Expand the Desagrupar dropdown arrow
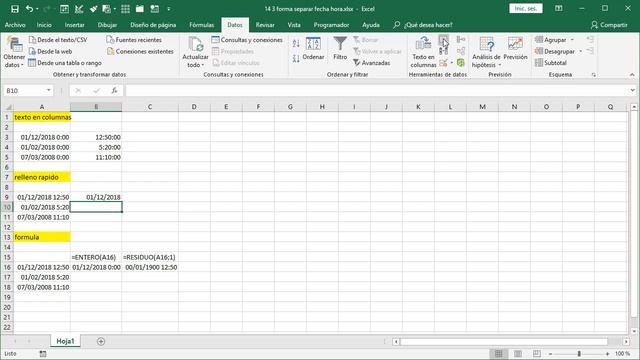 click(580, 51)
